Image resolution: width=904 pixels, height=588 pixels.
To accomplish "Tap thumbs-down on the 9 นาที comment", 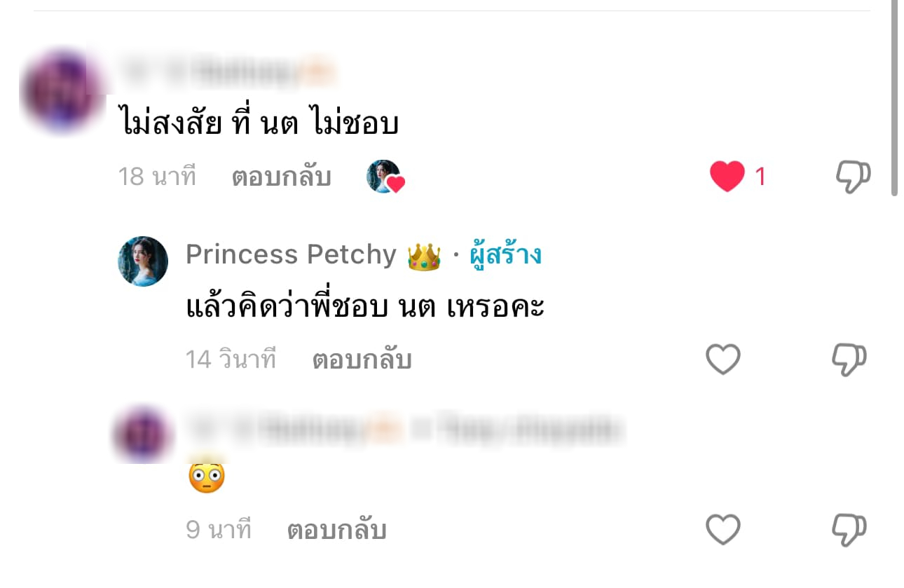I will point(849,531).
